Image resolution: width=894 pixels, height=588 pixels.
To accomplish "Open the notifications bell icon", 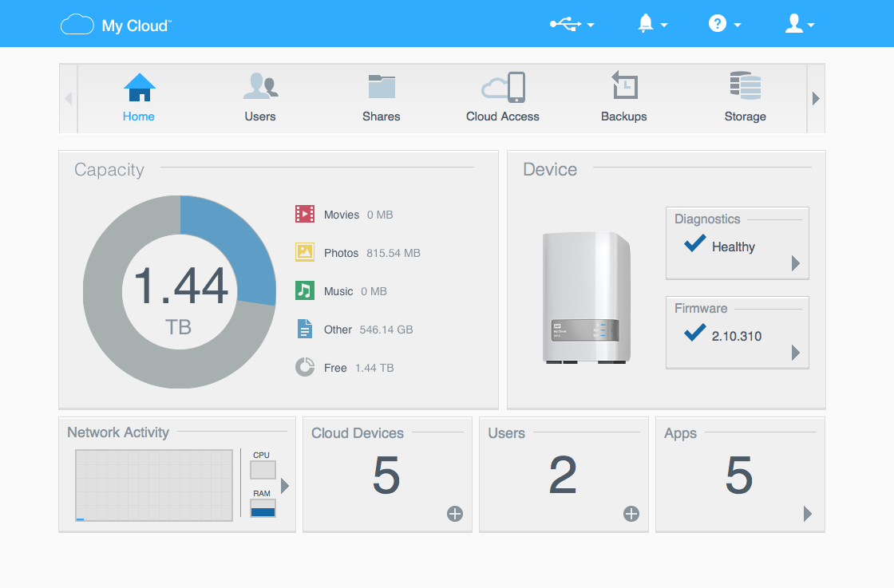I will pyautogui.click(x=646, y=23).
